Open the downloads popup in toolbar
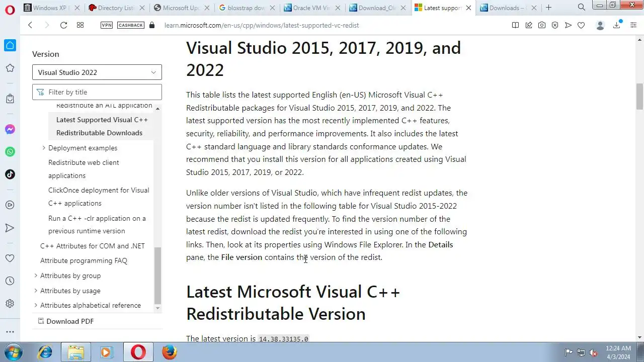The height and width of the screenshot is (362, 644). point(617,25)
